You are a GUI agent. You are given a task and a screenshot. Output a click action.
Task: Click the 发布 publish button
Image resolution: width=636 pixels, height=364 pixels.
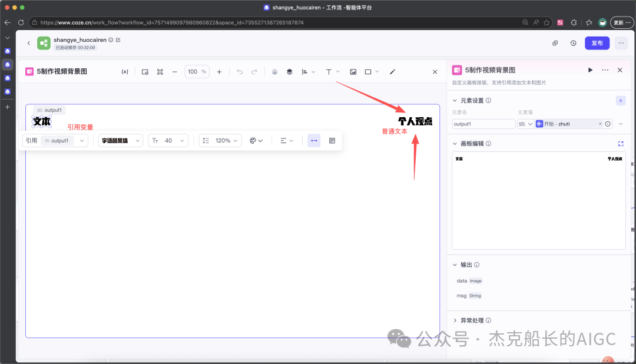597,43
